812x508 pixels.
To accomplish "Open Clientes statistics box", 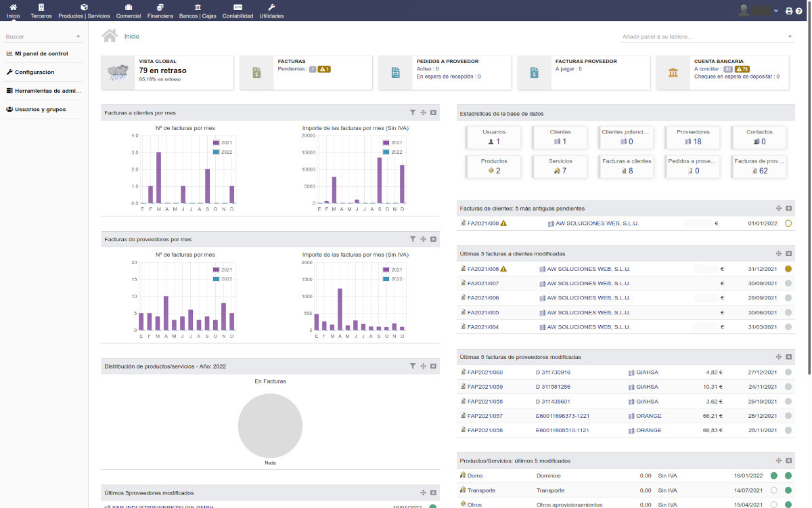I will coord(560,137).
